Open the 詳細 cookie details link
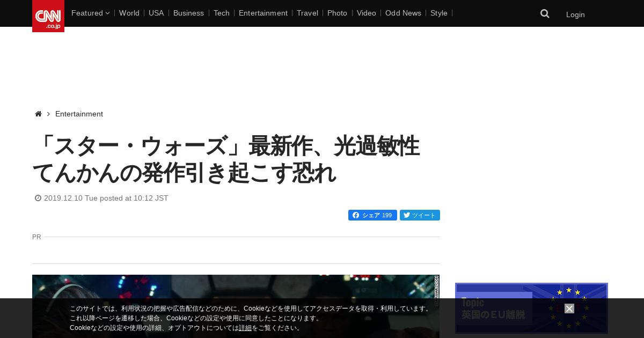 245,328
